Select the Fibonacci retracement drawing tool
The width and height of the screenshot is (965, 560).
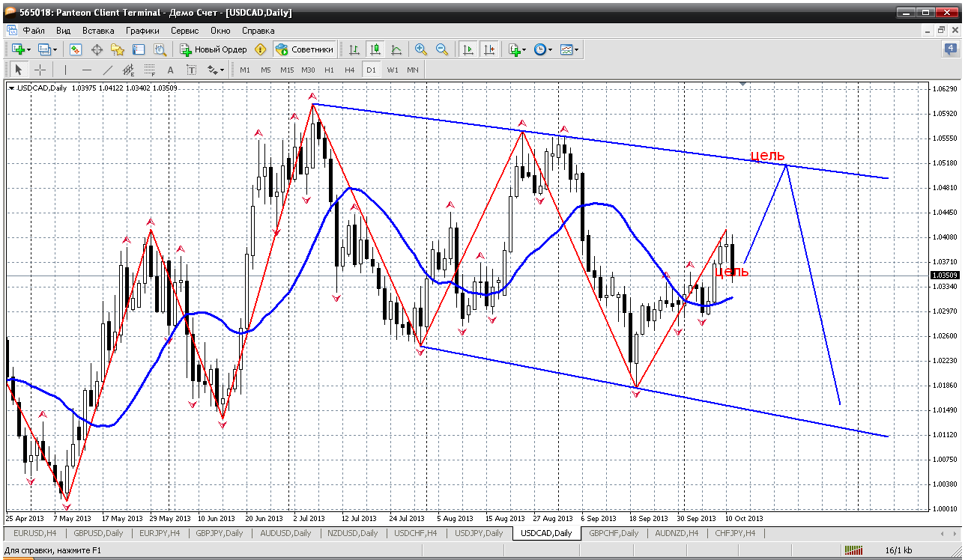(149, 70)
